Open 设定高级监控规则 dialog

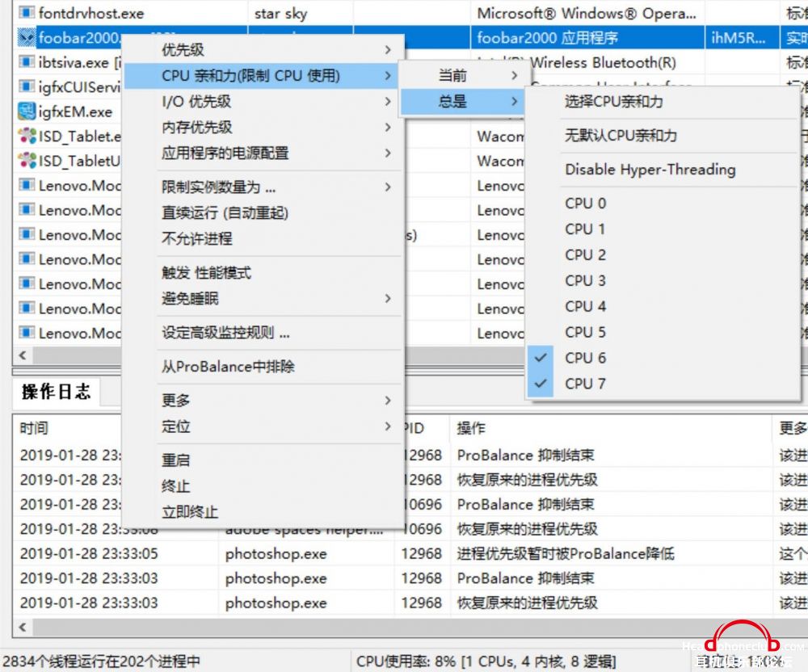[263, 332]
